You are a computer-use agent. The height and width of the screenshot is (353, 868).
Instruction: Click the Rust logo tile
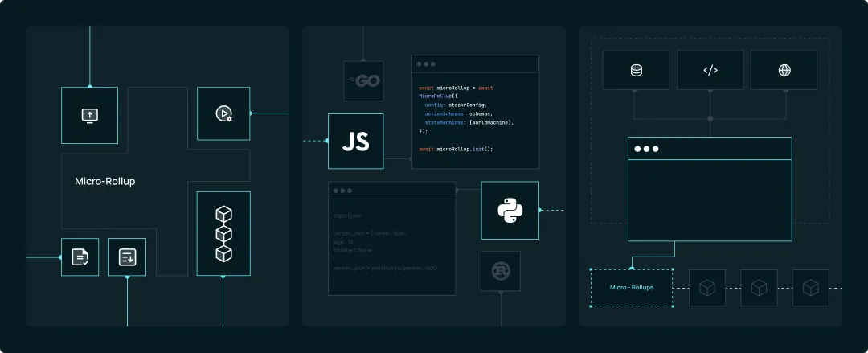(501, 271)
